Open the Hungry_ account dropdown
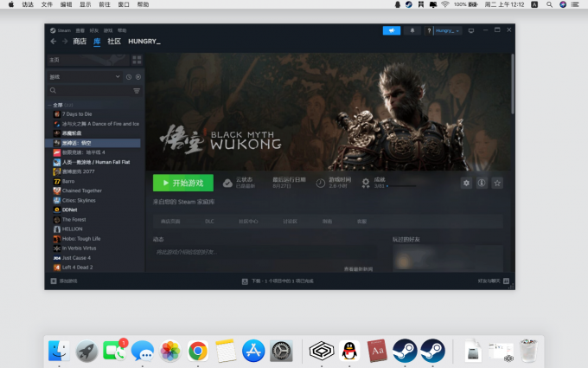The width and height of the screenshot is (588, 368). [448, 31]
